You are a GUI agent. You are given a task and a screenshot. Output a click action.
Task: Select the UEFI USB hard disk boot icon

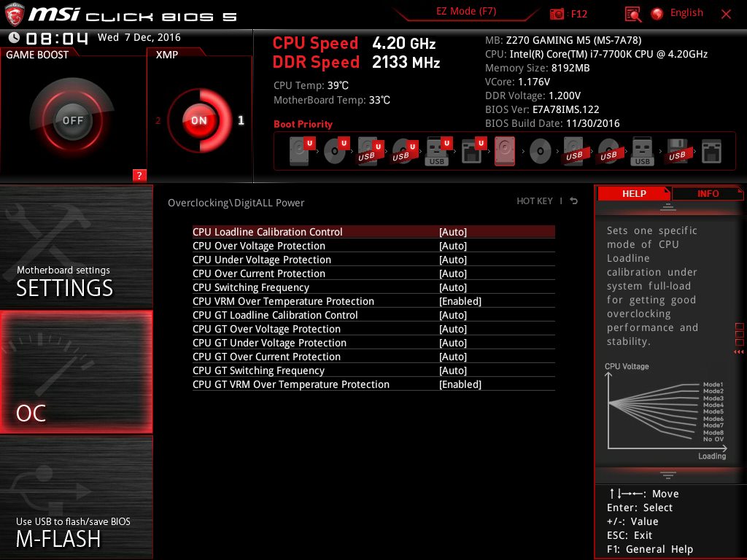tap(370, 150)
